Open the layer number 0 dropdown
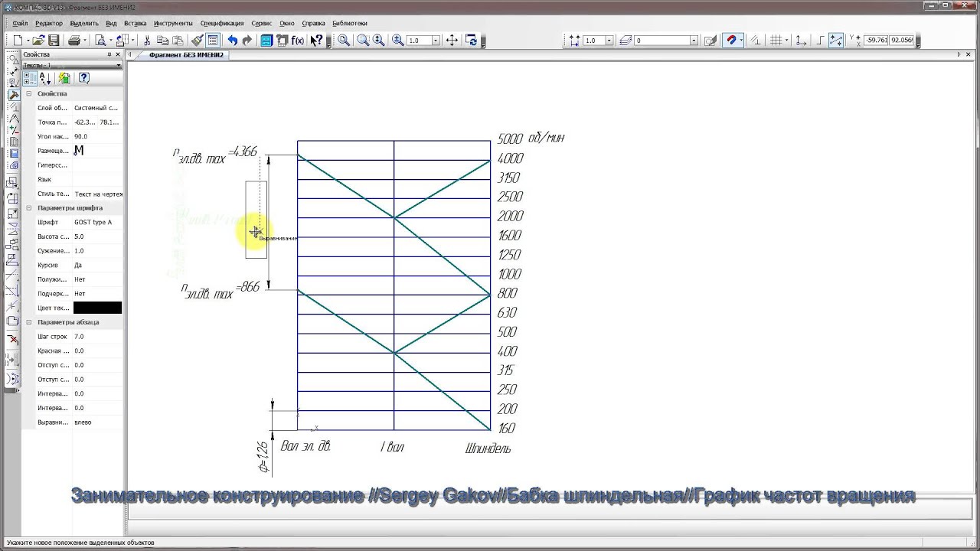This screenshot has width=980, height=551. pyautogui.click(x=694, y=40)
